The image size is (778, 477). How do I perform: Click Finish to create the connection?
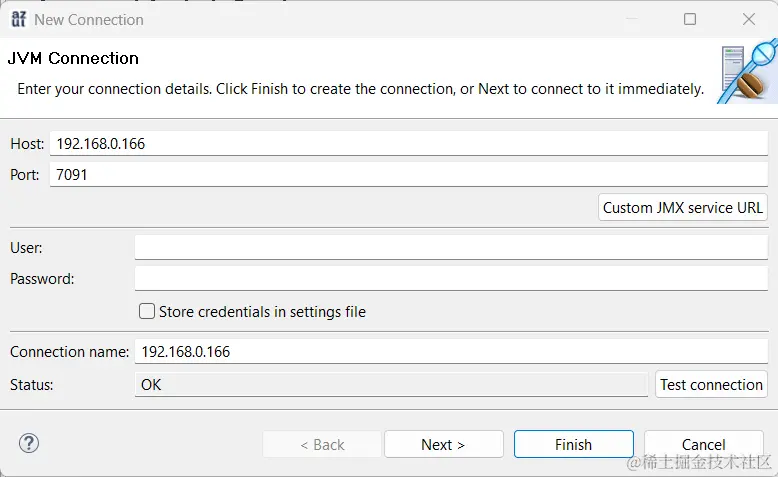[x=573, y=445]
